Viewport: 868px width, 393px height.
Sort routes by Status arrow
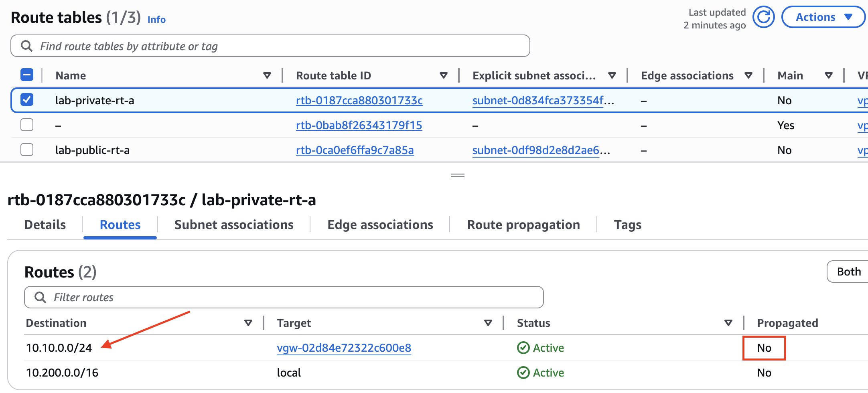pyautogui.click(x=728, y=323)
